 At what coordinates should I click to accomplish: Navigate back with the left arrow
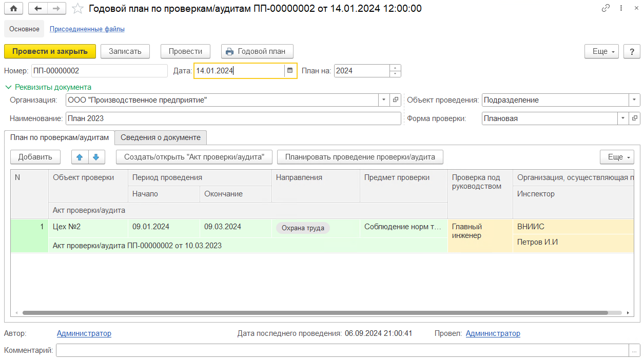[38, 8]
